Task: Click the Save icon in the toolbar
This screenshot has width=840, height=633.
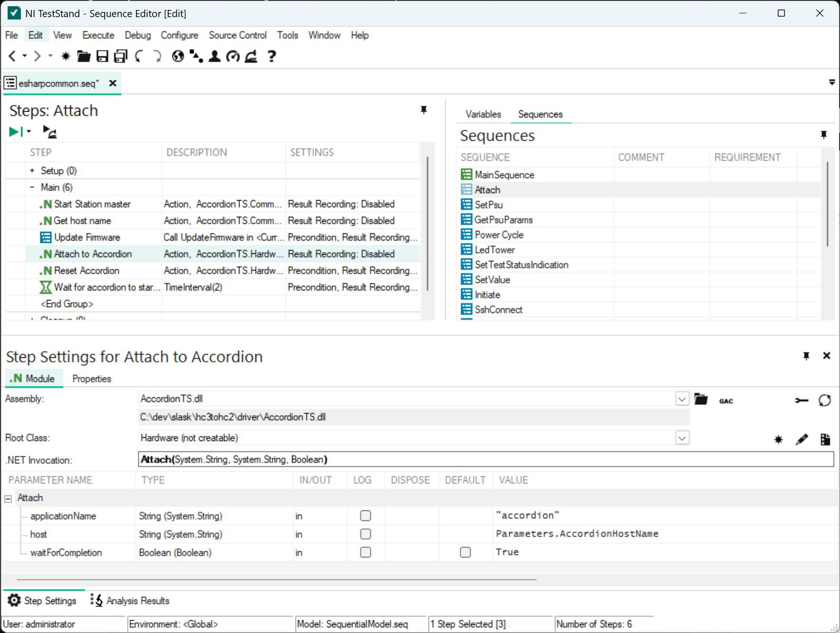Action: tap(102, 57)
